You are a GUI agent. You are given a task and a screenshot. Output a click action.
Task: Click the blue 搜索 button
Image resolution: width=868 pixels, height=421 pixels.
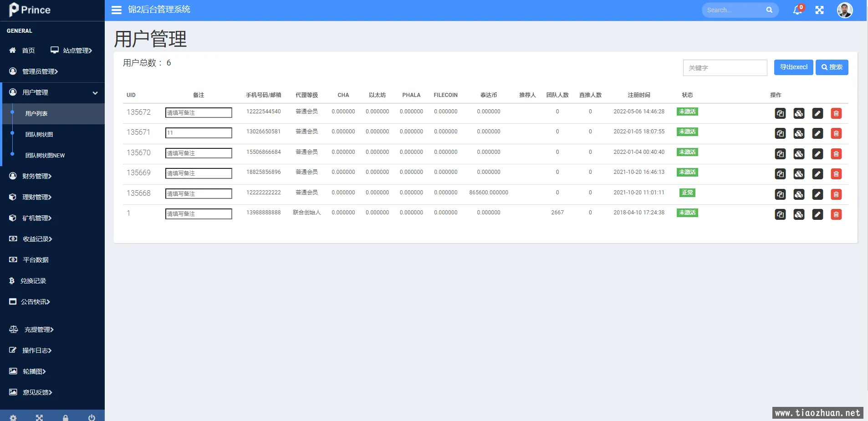(x=832, y=67)
